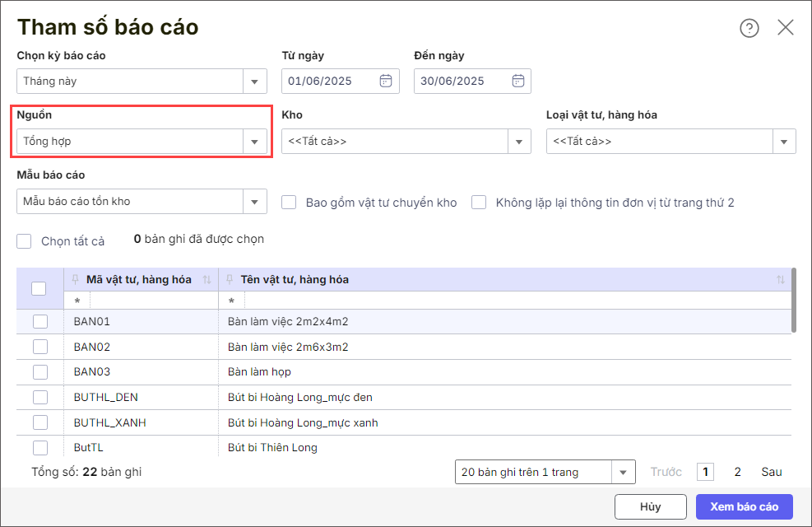Screen dimensions: 812x527
Task: Expand the Kho dropdown
Action: click(x=519, y=142)
